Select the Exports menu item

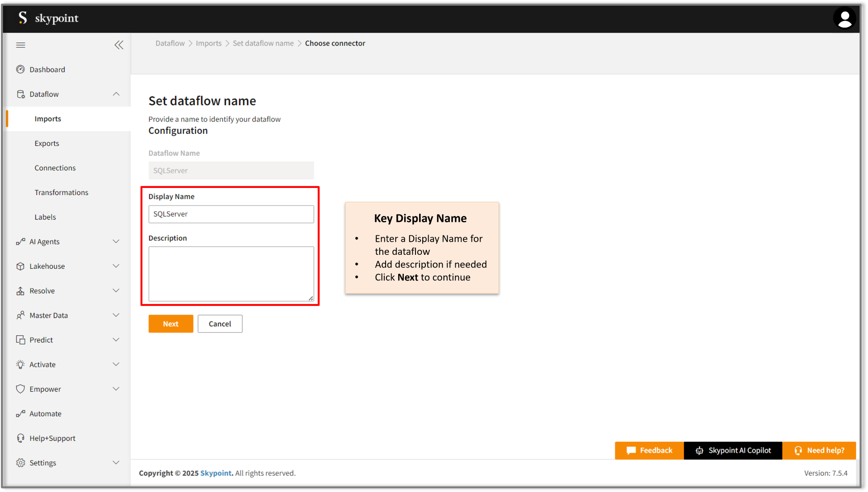pos(47,143)
